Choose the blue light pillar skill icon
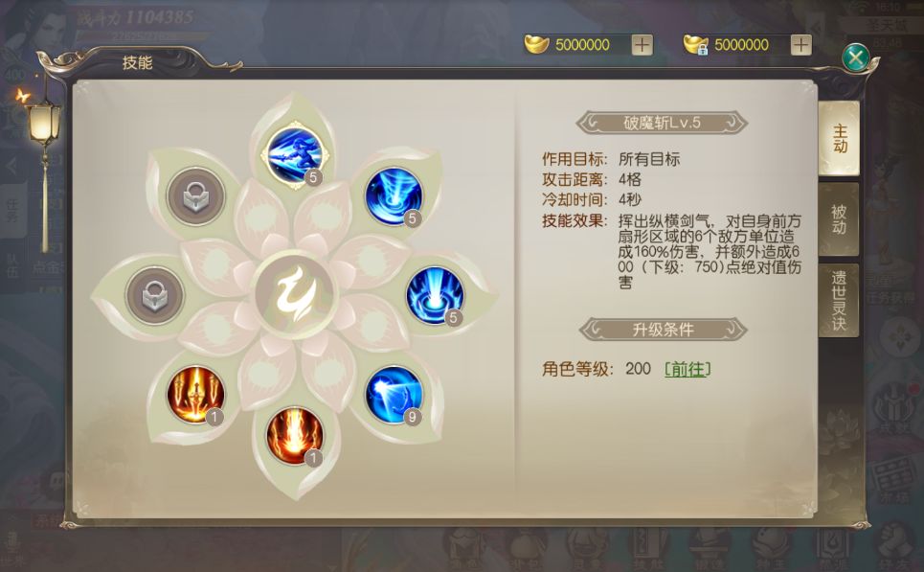 point(435,295)
